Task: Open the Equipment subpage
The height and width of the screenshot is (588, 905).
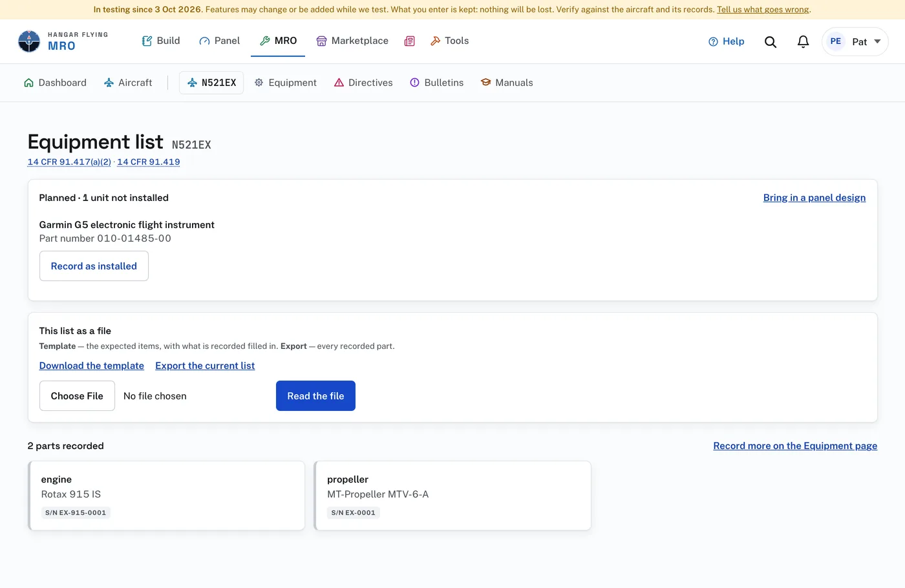Action: (285, 83)
